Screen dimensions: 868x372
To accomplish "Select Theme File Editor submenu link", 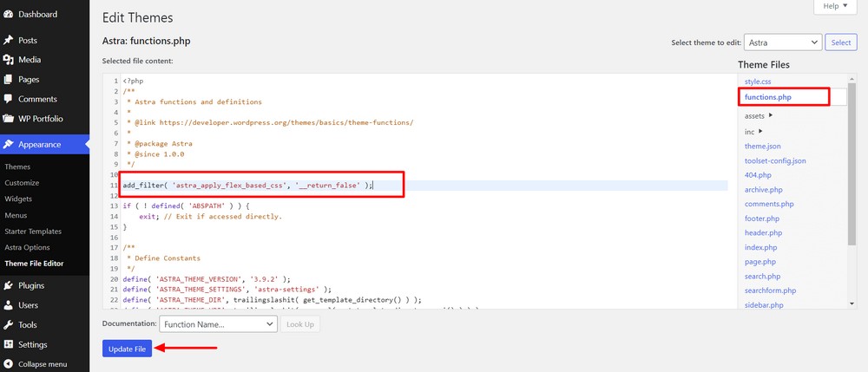I will click(35, 264).
